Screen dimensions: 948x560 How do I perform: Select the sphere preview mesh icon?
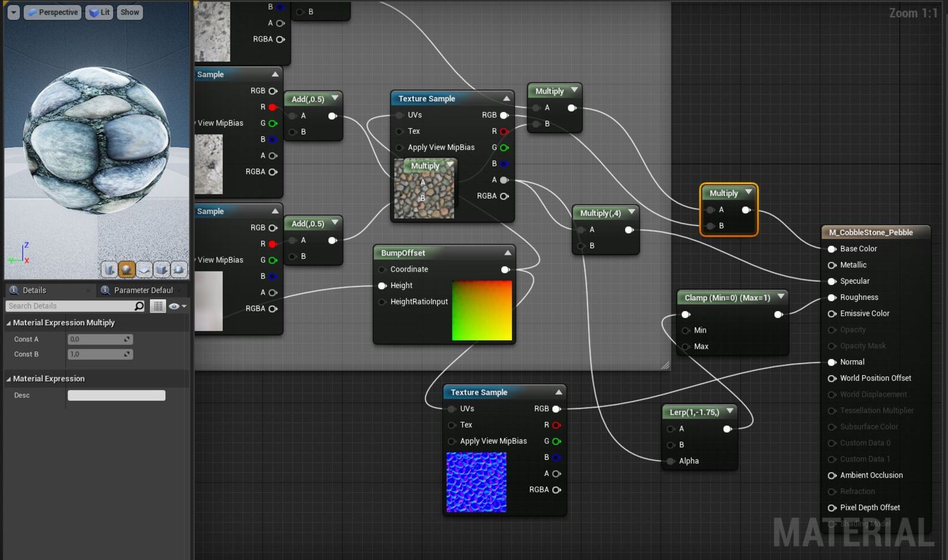(127, 270)
